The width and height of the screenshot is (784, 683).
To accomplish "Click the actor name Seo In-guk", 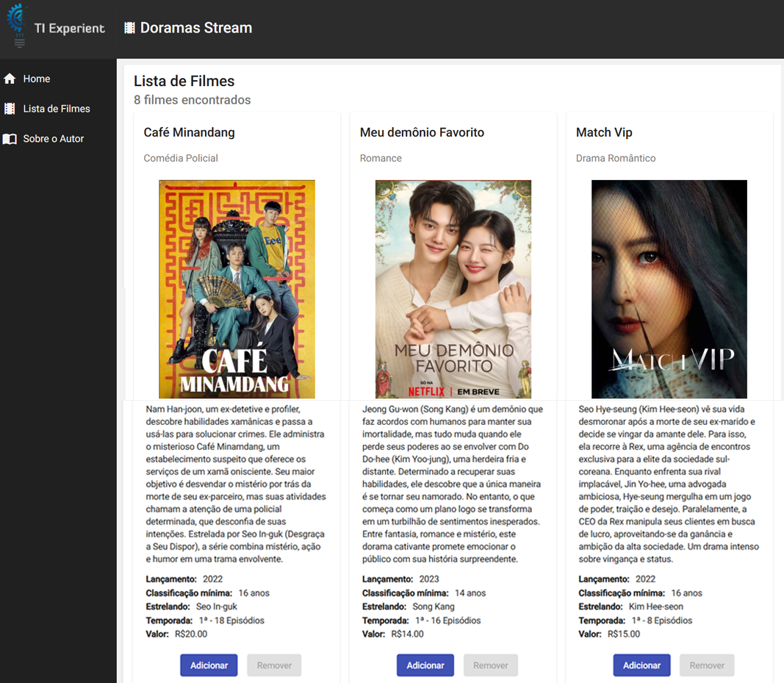I will click(217, 607).
